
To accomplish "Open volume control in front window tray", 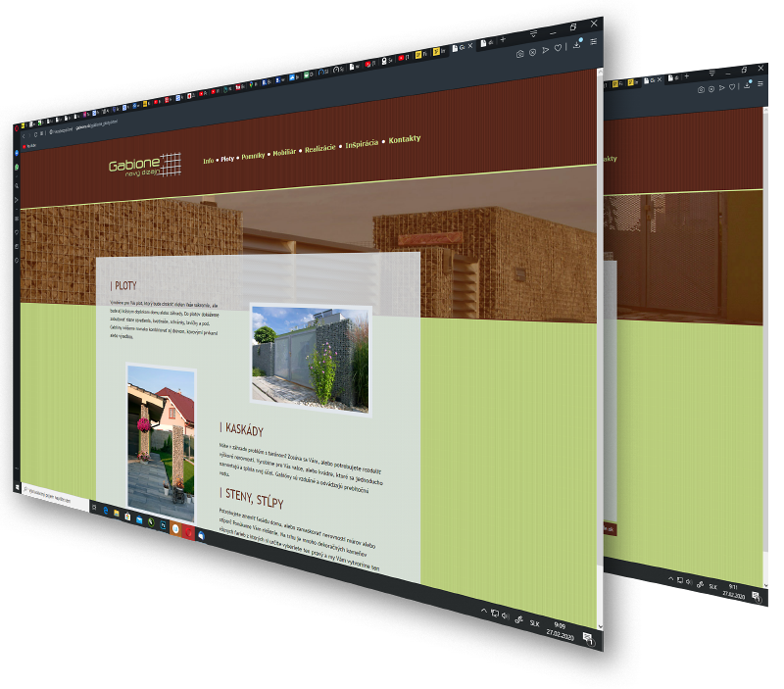I will 505,616.
